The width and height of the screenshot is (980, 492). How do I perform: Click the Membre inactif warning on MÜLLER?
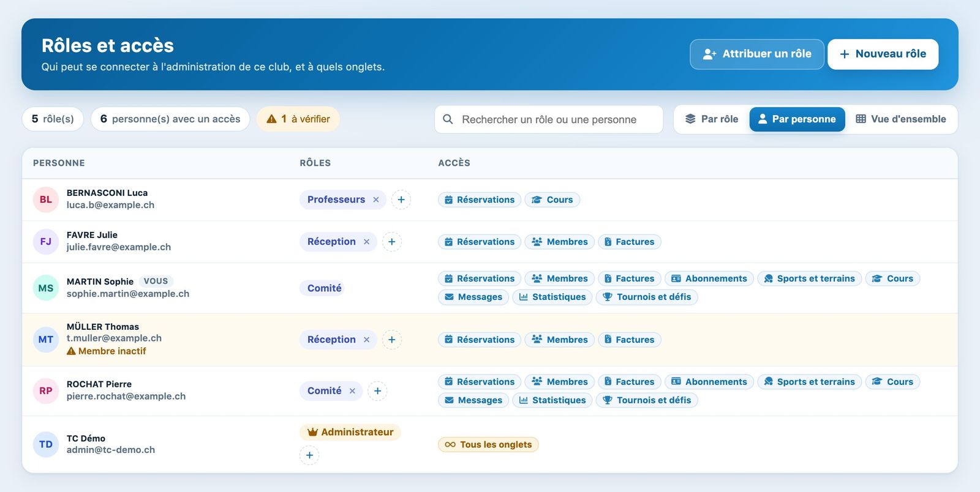(107, 351)
